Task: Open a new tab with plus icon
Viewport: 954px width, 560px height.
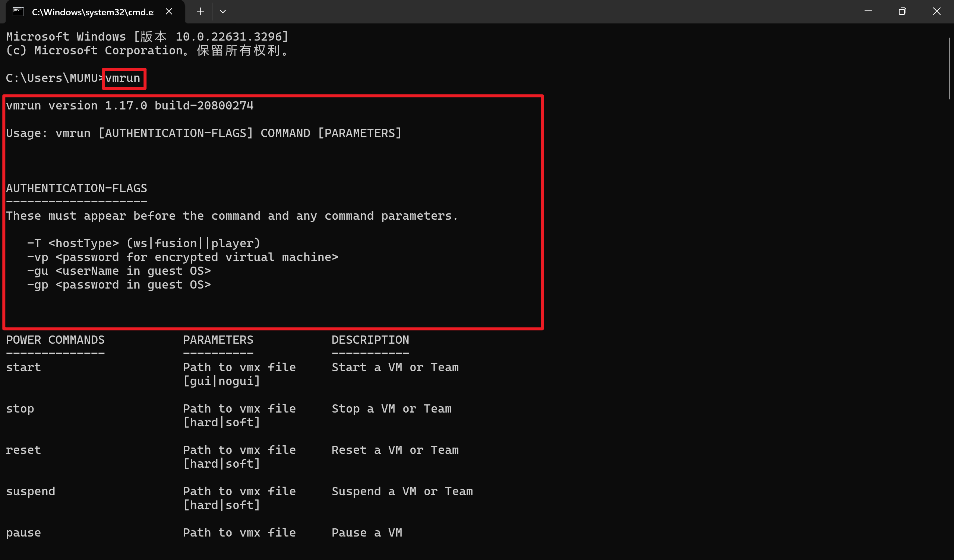Action: coord(200,12)
